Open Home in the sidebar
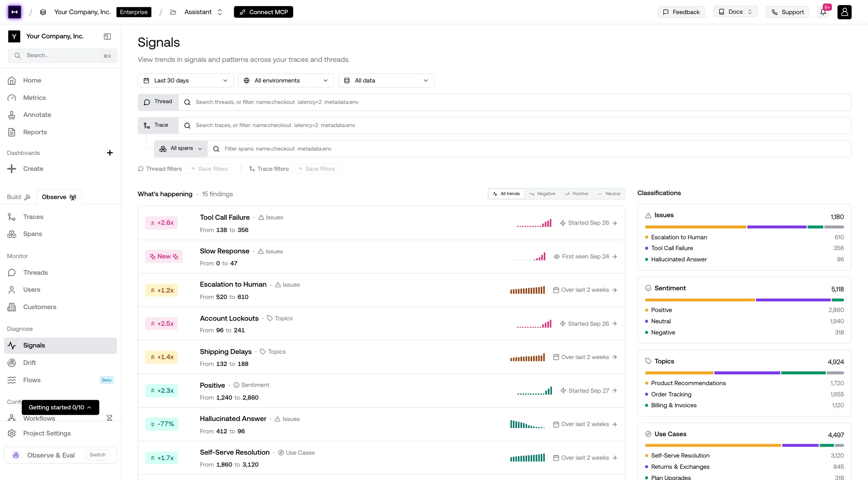Viewport: 868px width, 480px height. [60, 80]
